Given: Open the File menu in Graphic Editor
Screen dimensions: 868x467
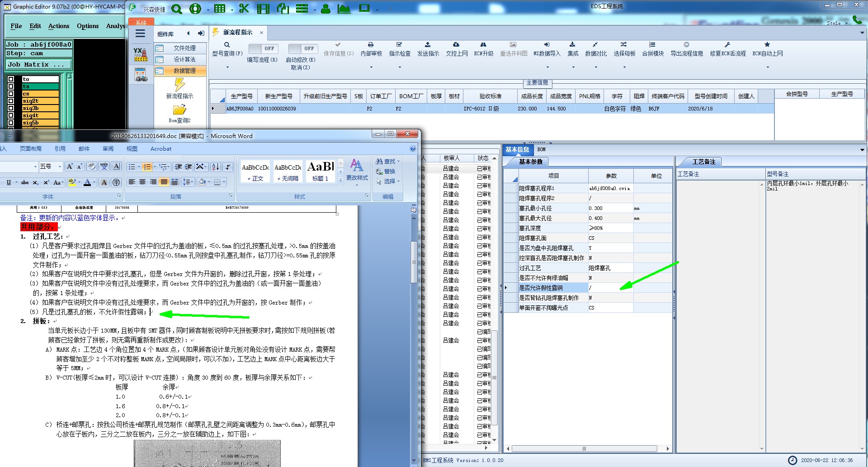Looking at the screenshot, I should (16, 26).
